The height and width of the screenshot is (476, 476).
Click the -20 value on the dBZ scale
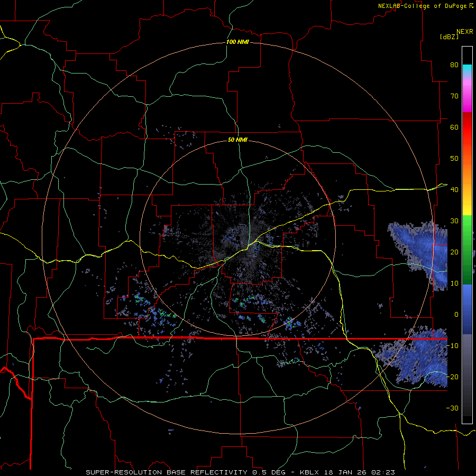[x=452, y=377]
